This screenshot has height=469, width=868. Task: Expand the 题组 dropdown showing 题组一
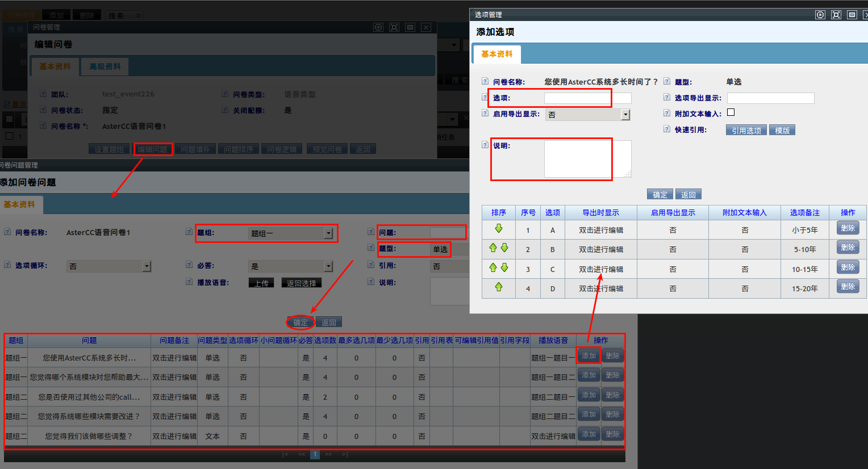[328, 233]
